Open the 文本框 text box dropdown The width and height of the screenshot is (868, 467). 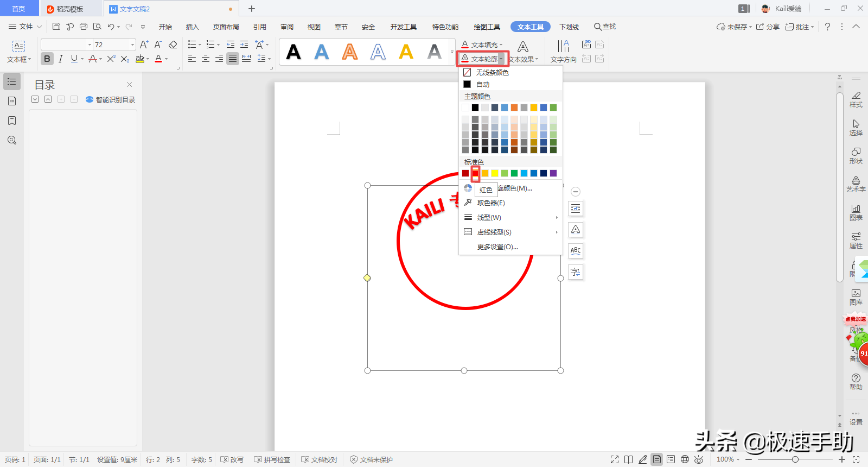click(x=19, y=59)
